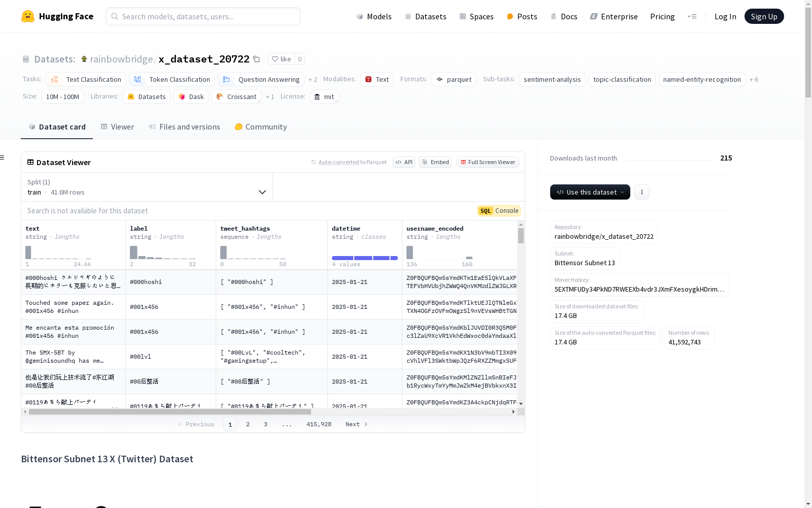Select the "#000hoshi" label cell
Viewport: 812px width, 508px height.
click(x=171, y=282)
